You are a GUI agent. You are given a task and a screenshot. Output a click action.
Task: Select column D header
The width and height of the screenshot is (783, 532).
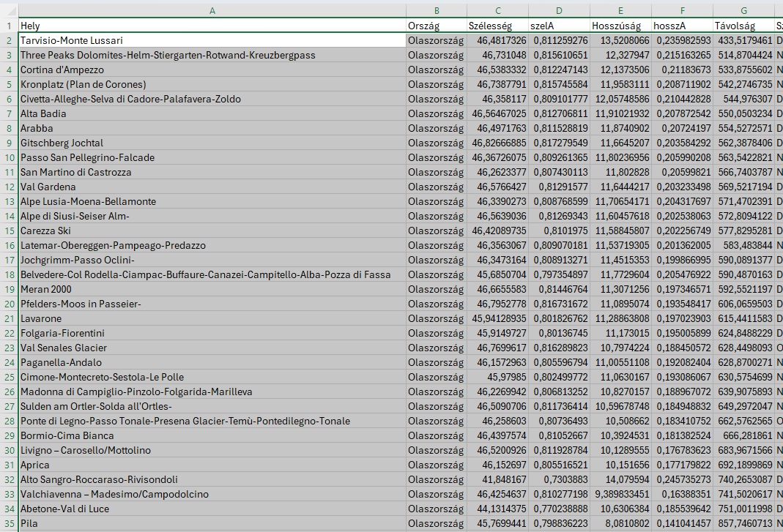(559, 10)
